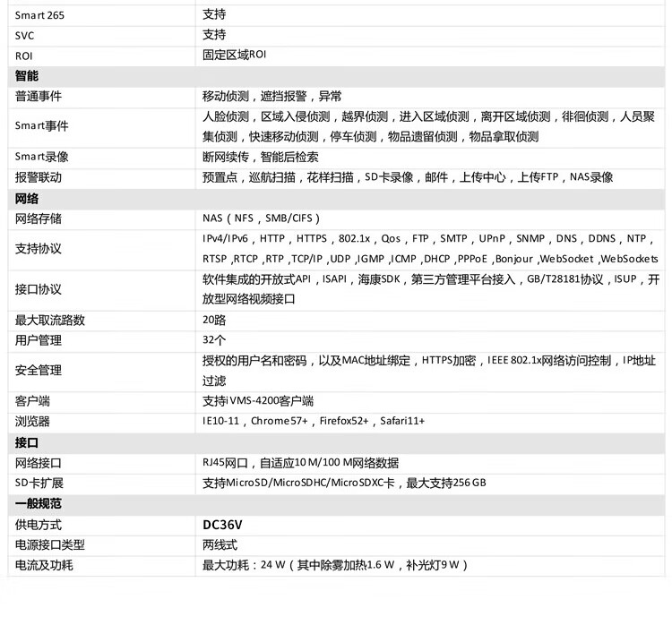Select the 接口 section header
The image size is (672, 625).
27,442
